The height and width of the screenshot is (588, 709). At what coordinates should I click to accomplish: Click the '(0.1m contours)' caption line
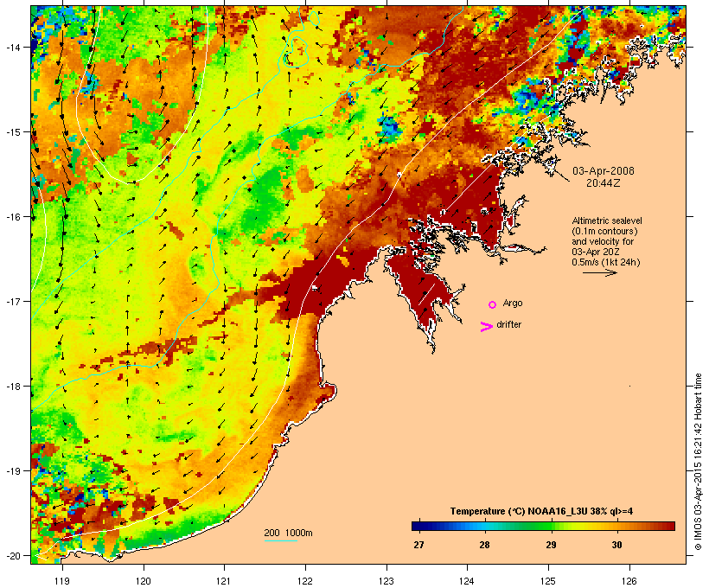click(604, 231)
